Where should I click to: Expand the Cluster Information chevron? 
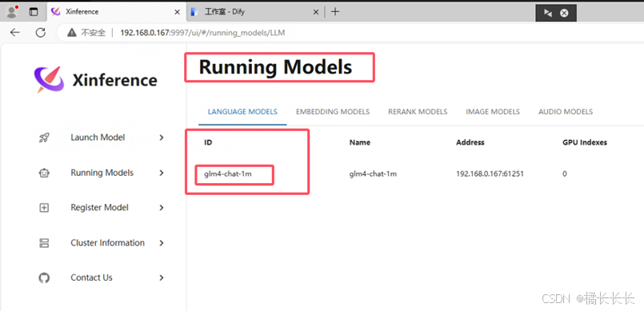coord(162,243)
